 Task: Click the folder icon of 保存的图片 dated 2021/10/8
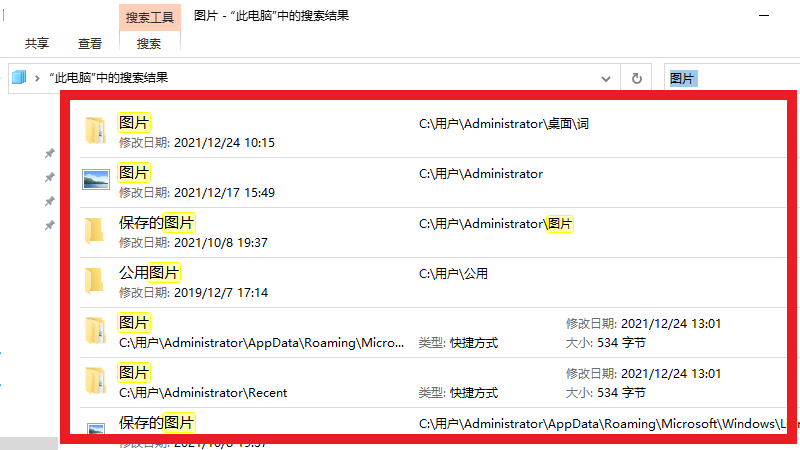click(95, 231)
